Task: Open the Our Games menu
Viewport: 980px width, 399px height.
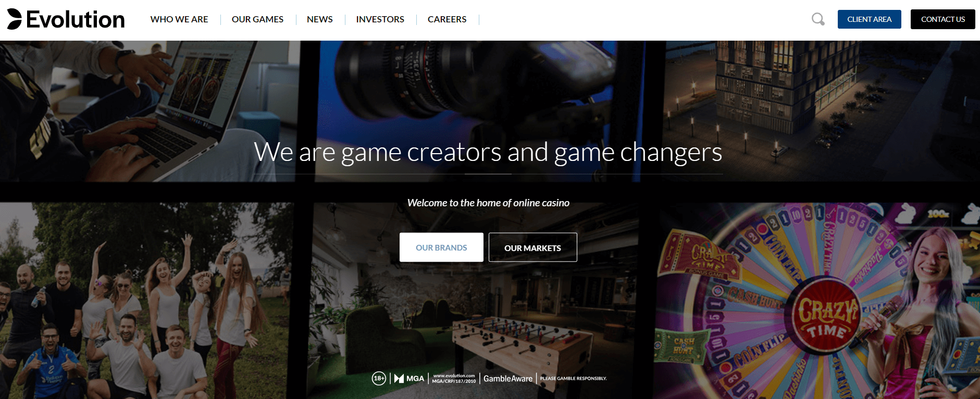Action: (257, 19)
